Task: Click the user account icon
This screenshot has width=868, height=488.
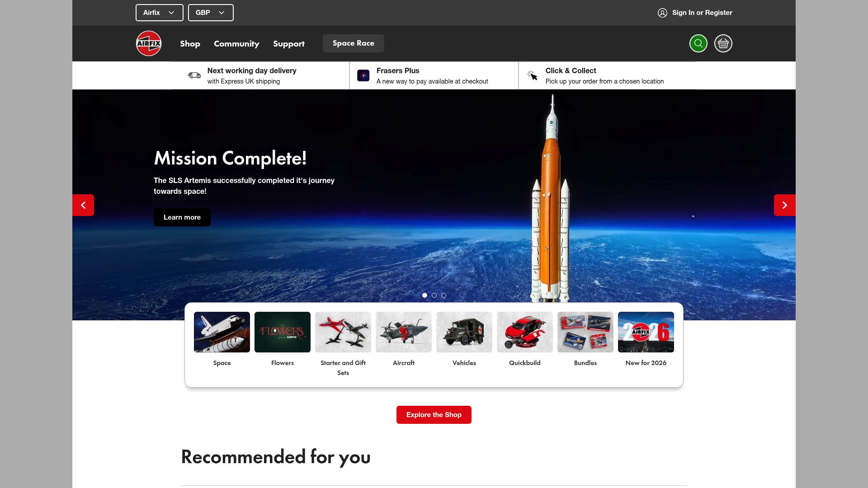Action: (x=662, y=13)
